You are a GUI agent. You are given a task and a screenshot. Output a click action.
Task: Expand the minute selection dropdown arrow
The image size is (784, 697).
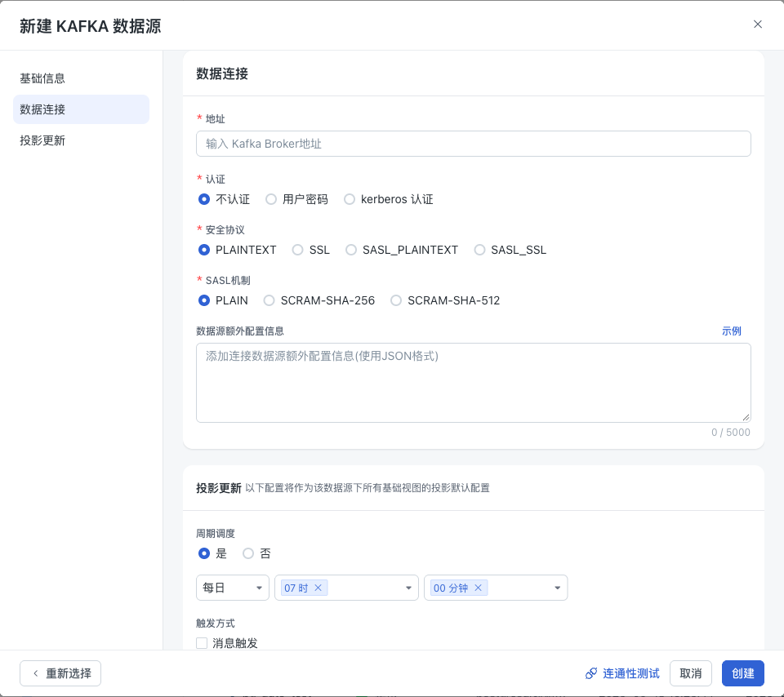[x=558, y=588]
